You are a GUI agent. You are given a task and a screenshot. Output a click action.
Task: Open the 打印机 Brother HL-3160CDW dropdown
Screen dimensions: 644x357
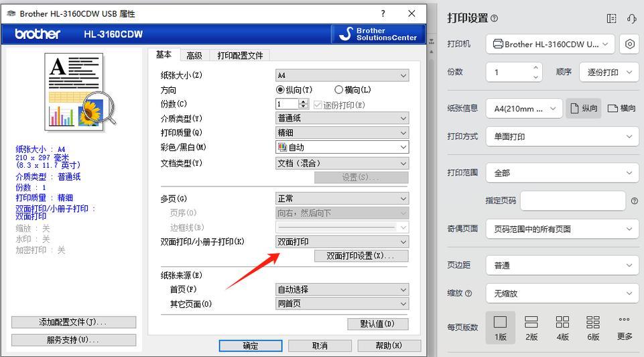click(x=550, y=44)
